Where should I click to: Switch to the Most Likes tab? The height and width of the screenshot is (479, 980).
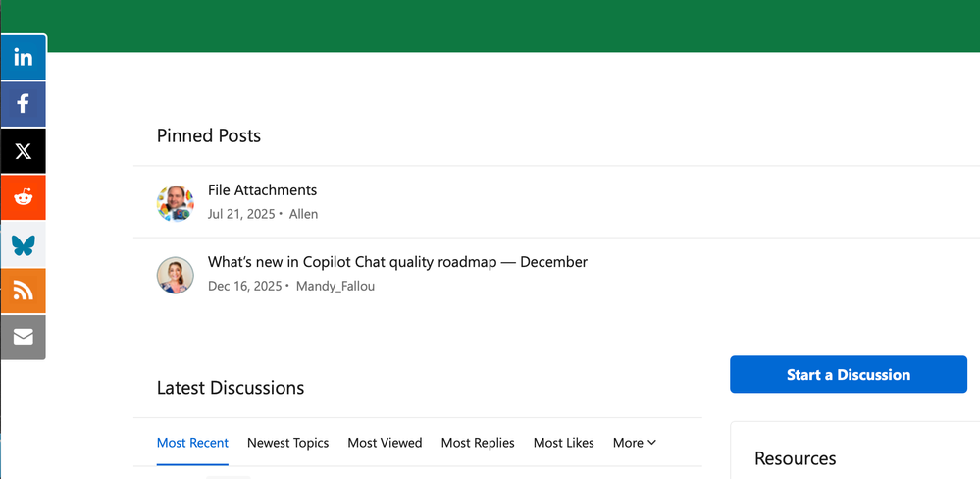(x=563, y=443)
